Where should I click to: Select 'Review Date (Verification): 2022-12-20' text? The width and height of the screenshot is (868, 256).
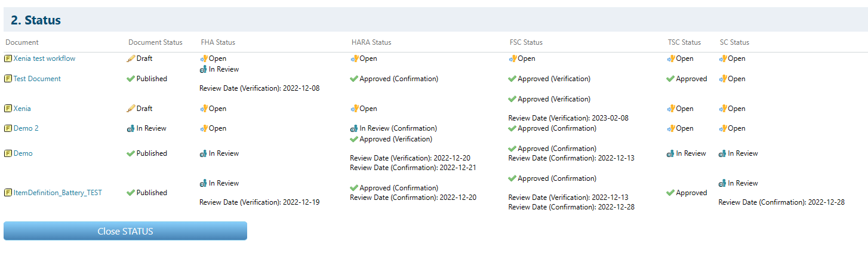pyautogui.click(x=410, y=158)
